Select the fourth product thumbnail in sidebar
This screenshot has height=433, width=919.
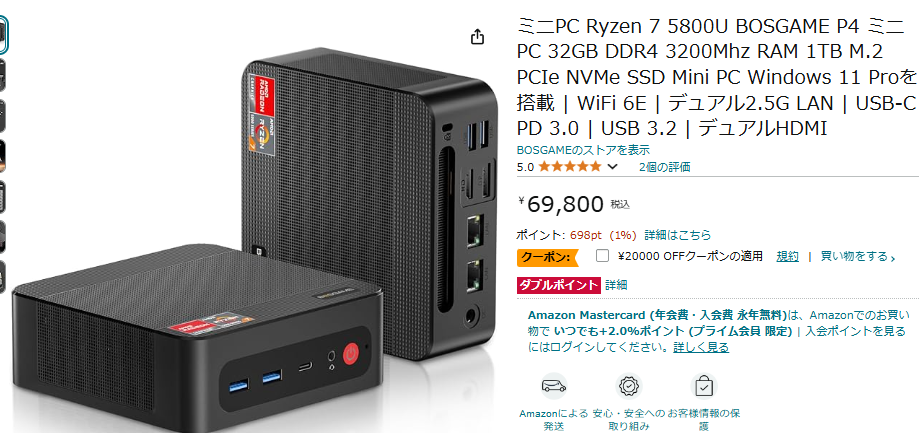pyautogui.click(x=3, y=156)
